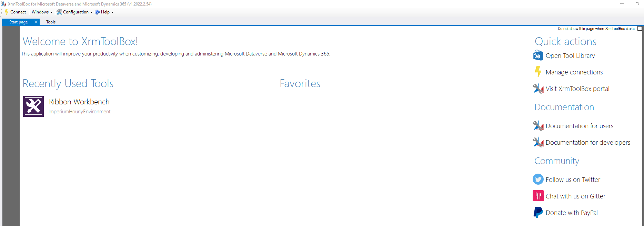
Task: Expand the Help dropdown menu
Action: pyautogui.click(x=105, y=12)
